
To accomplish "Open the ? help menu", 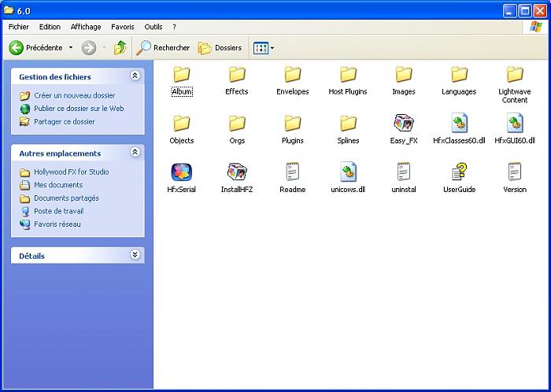I will click(x=174, y=27).
